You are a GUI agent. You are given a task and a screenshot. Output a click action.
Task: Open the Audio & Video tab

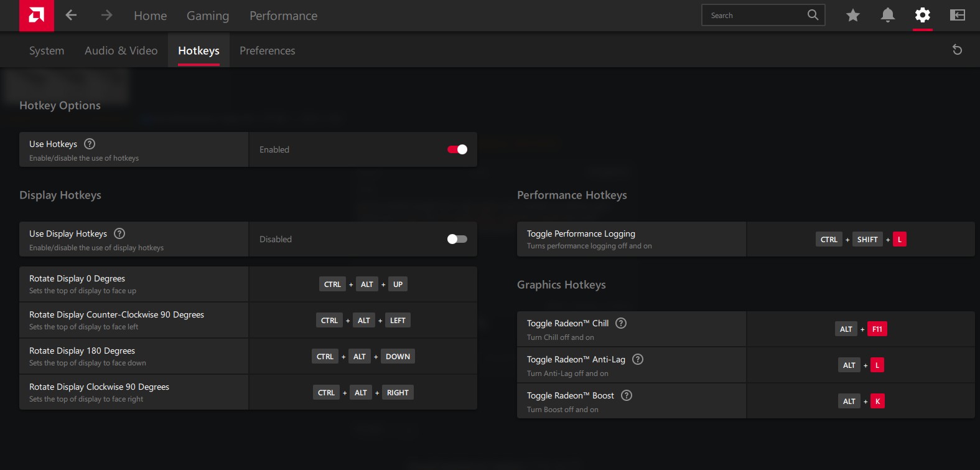coord(121,50)
